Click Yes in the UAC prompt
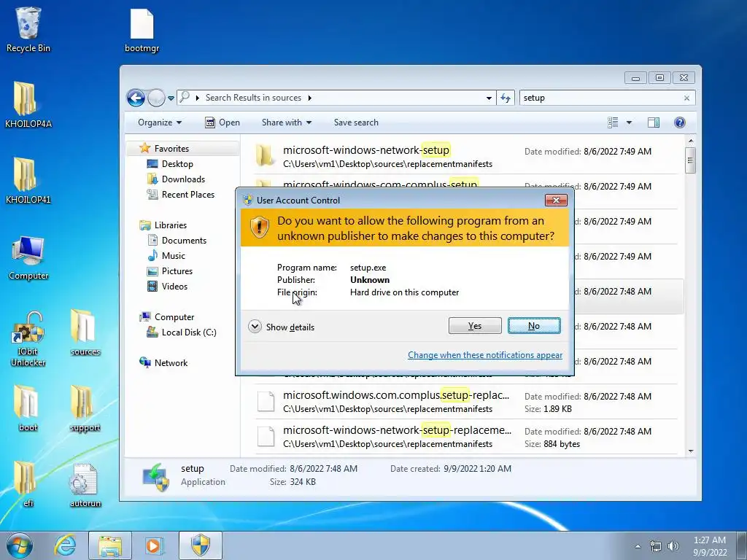 pos(475,326)
